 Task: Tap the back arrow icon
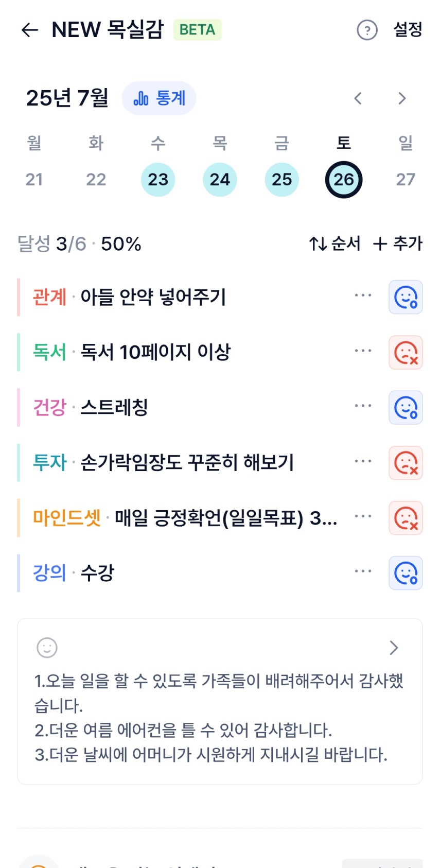pos(30,30)
